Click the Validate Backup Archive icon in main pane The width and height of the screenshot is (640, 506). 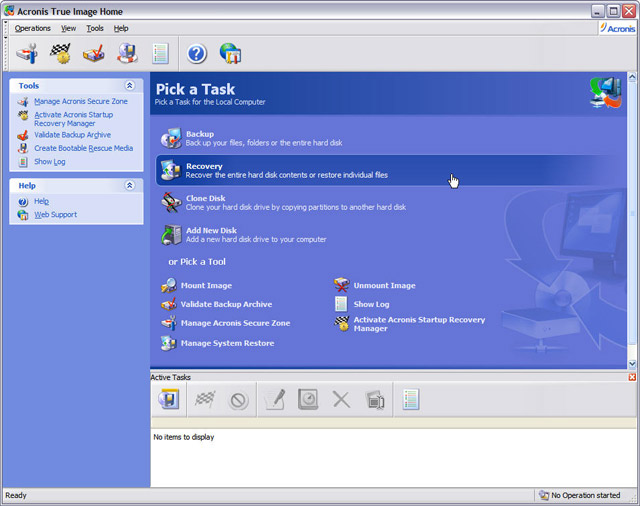tap(169, 304)
